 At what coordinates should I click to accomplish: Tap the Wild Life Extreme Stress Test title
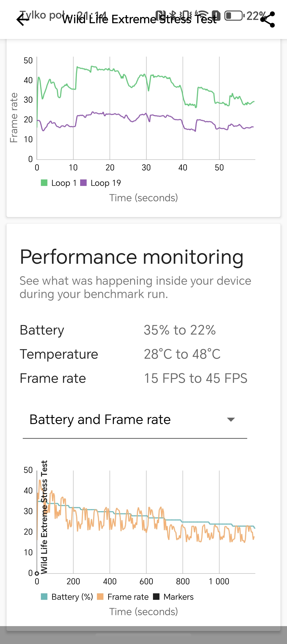point(139,19)
